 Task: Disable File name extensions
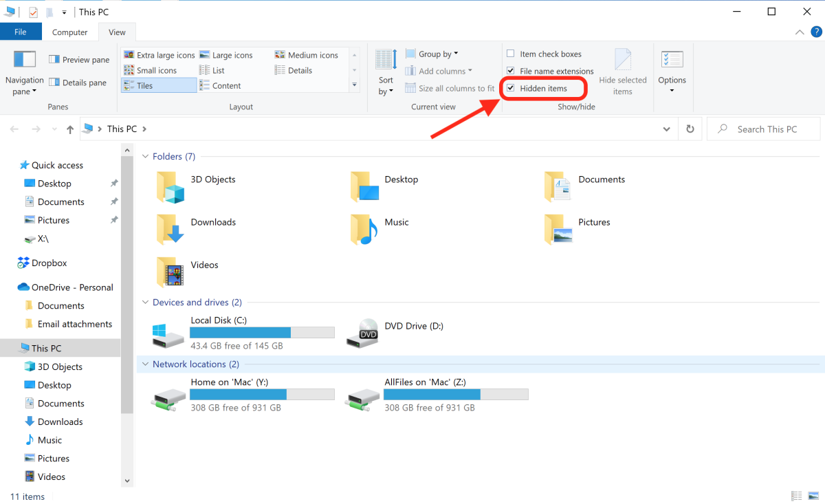(x=511, y=70)
